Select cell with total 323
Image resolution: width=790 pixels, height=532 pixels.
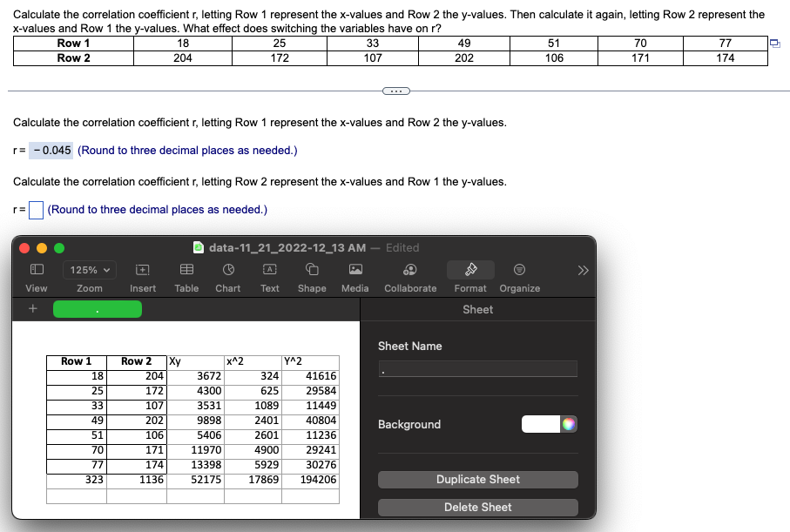(77, 480)
